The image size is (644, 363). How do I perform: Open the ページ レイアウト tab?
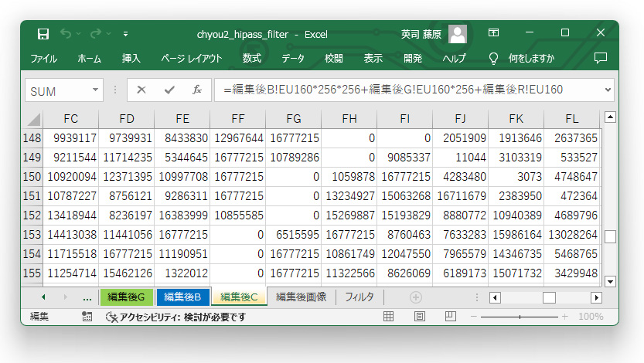point(192,58)
